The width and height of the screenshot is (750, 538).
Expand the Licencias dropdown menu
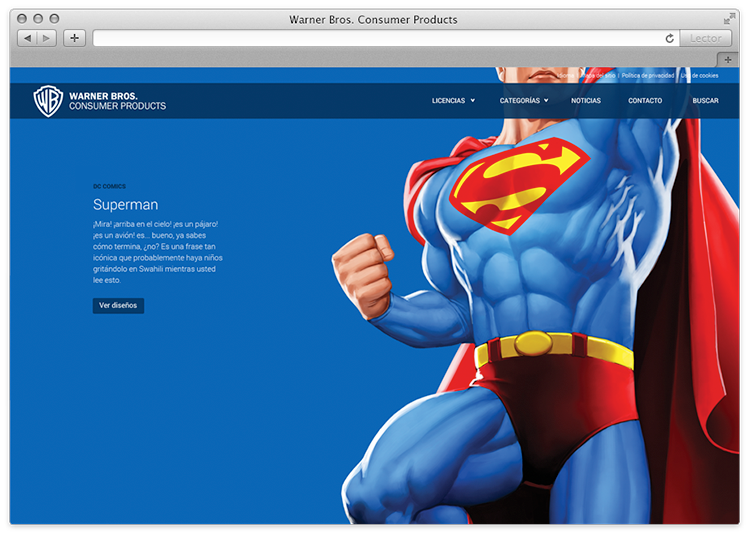coord(453,101)
